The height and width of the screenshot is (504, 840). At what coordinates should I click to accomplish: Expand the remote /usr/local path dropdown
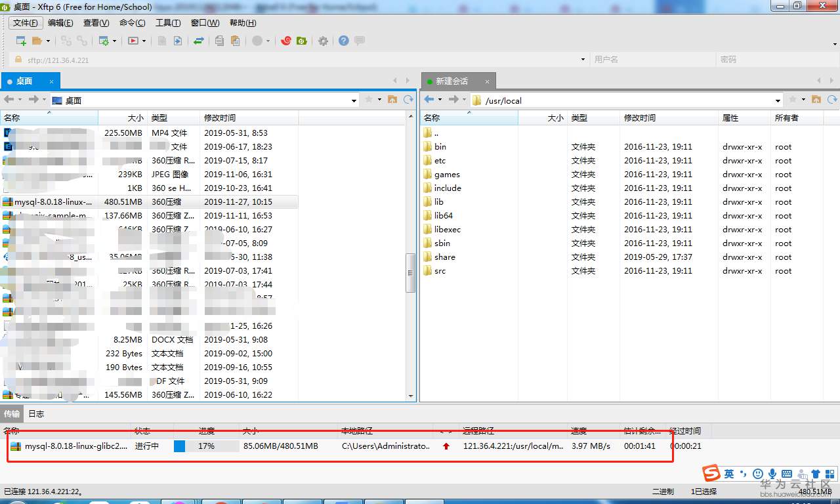click(778, 100)
